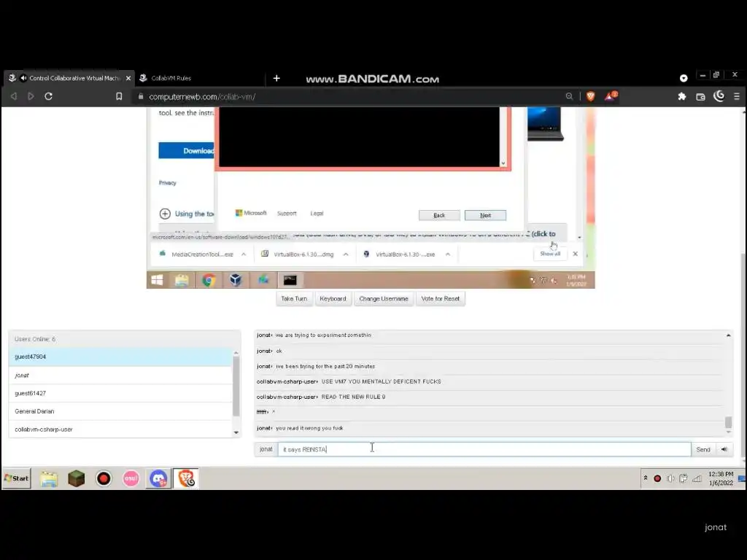Open Minecraft block taskbar icon
Screen dimensions: 747x560
click(x=76, y=478)
